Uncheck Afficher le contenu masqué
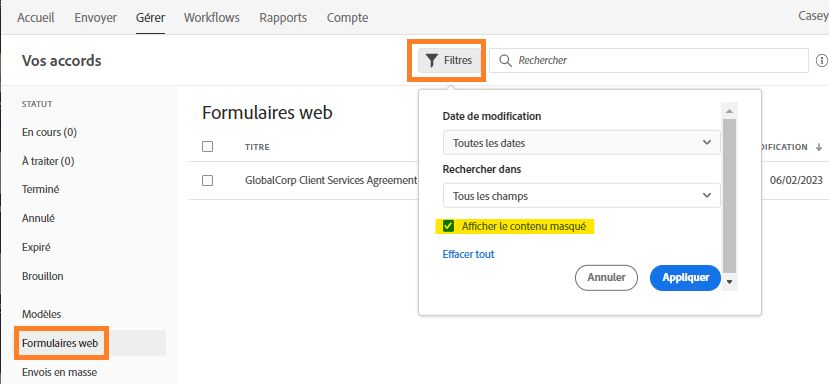The image size is (829, 384). (448, 226)
